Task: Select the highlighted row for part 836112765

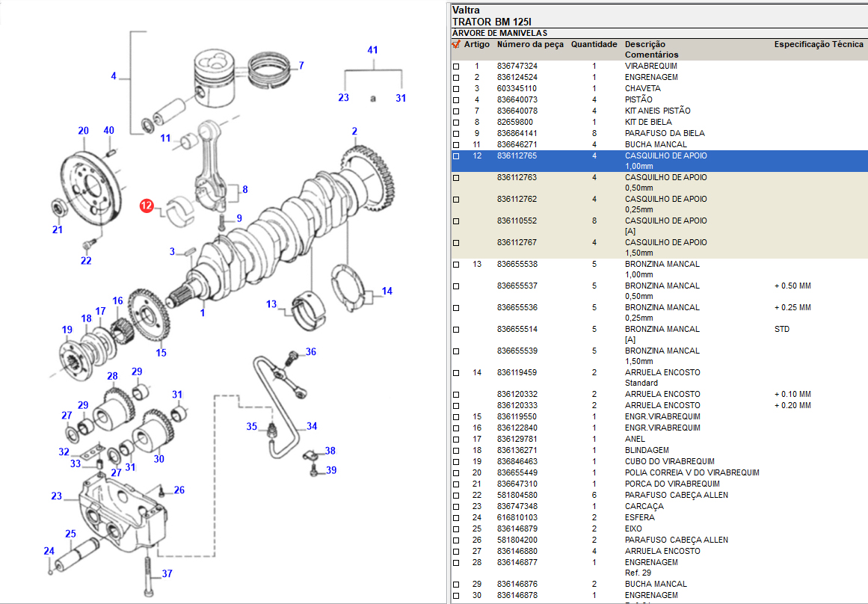Action: click(658, 161)
